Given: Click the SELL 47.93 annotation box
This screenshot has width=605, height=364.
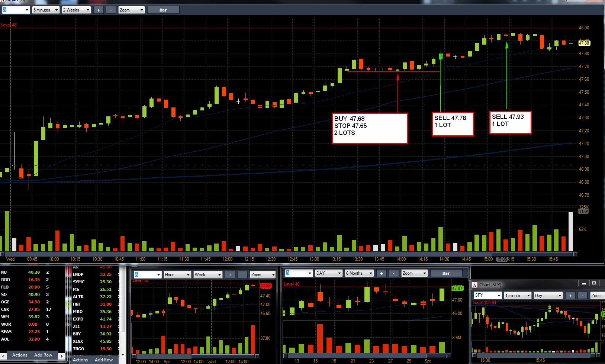Looking at the screenshot, I should 510,122.
